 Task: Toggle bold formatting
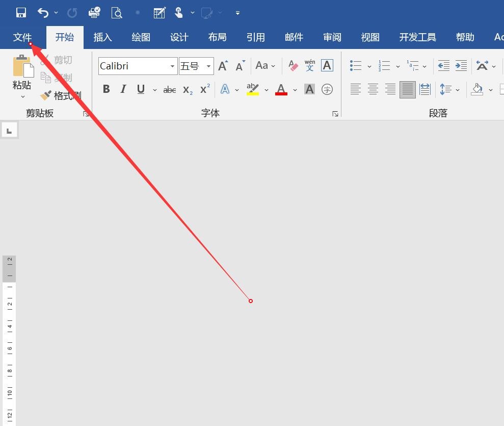point(106,89)
